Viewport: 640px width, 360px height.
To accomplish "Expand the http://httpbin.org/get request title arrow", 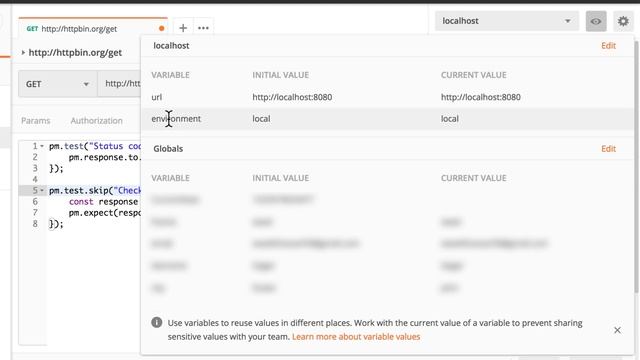I will (23, 52).
